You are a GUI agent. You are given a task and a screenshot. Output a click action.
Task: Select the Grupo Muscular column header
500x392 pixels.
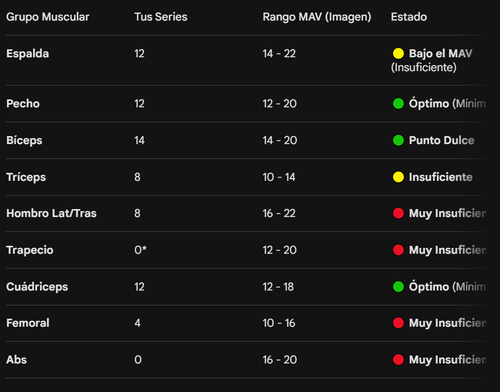(48, 17)
